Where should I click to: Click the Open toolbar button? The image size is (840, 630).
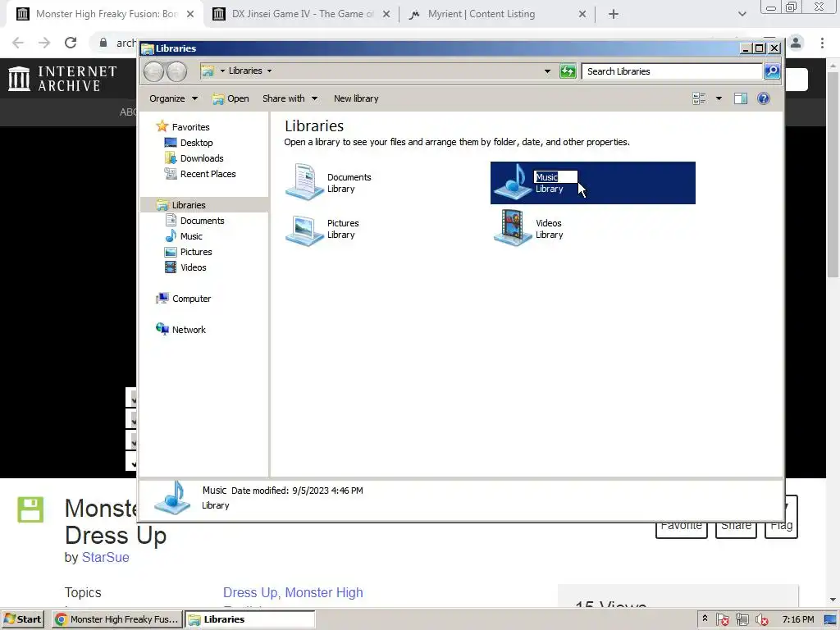[231, 98]
